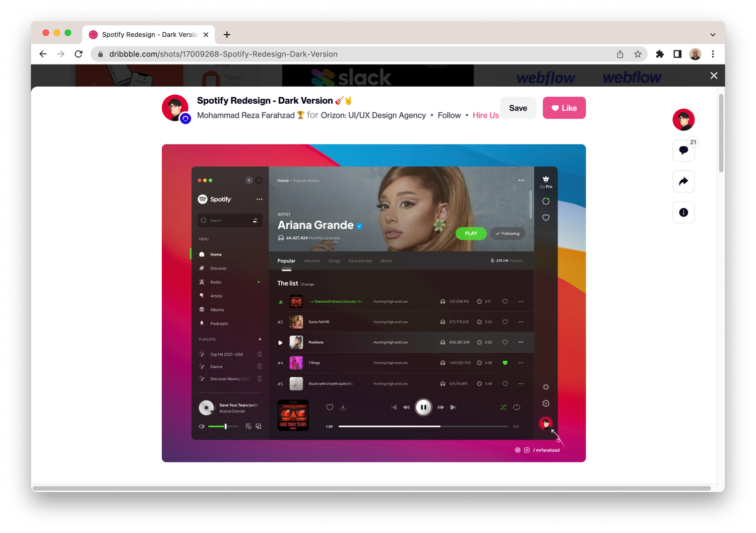The width and height of the screenshot is (756, 533).
Task: Reload the Dribbble page
Action: tap(79, 54)
